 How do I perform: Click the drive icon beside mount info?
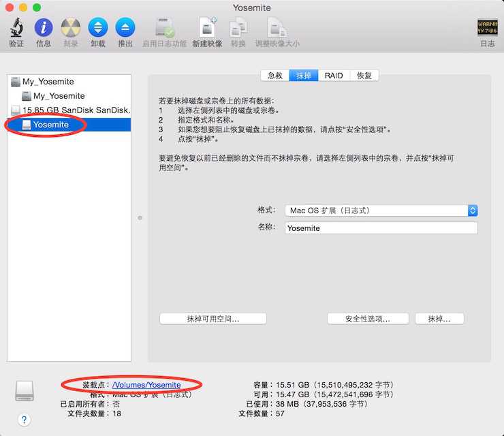(25, 391)
